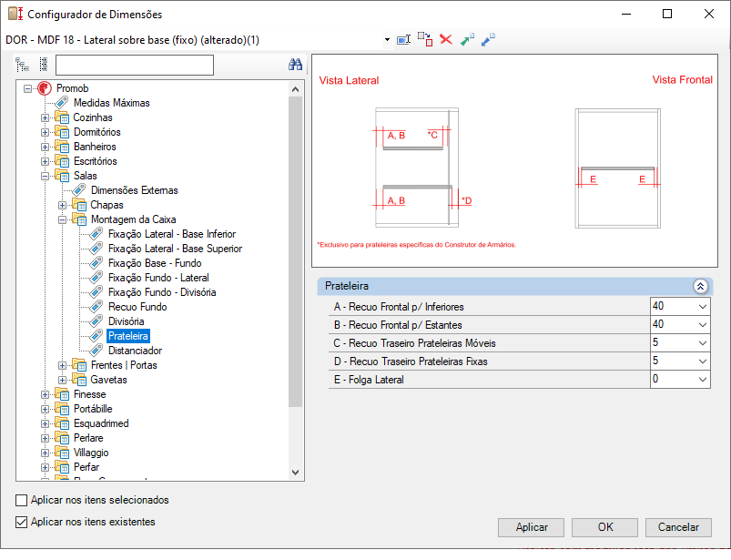
Task: Click the tree scrollbar up arrow
Action: pyautogui.click(x=295, y=89)
